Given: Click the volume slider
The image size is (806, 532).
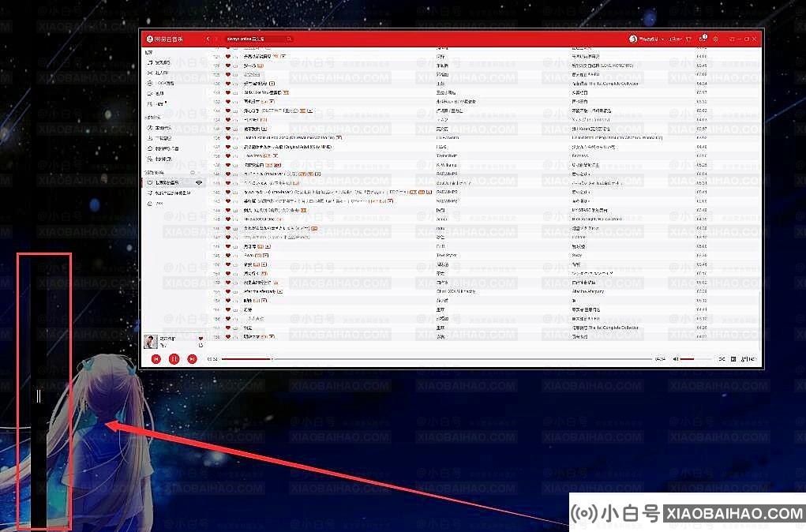Looking at the screenshot, I should tap(696, 359).
